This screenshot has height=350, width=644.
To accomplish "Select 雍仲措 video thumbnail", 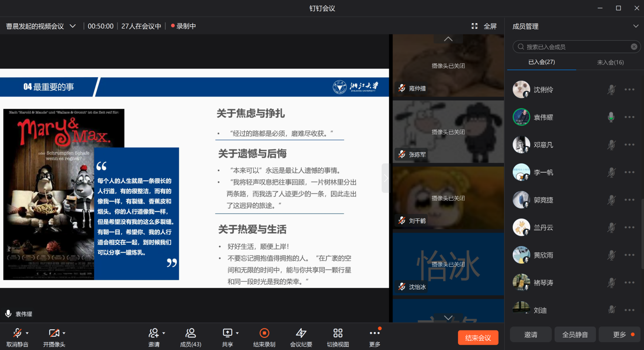I will pyautogui.click(x=448, y=65).
